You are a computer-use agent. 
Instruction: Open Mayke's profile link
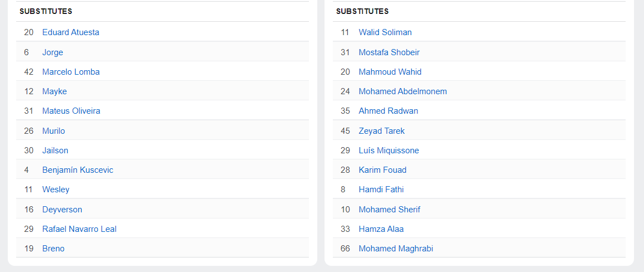[x=55, y=91]
